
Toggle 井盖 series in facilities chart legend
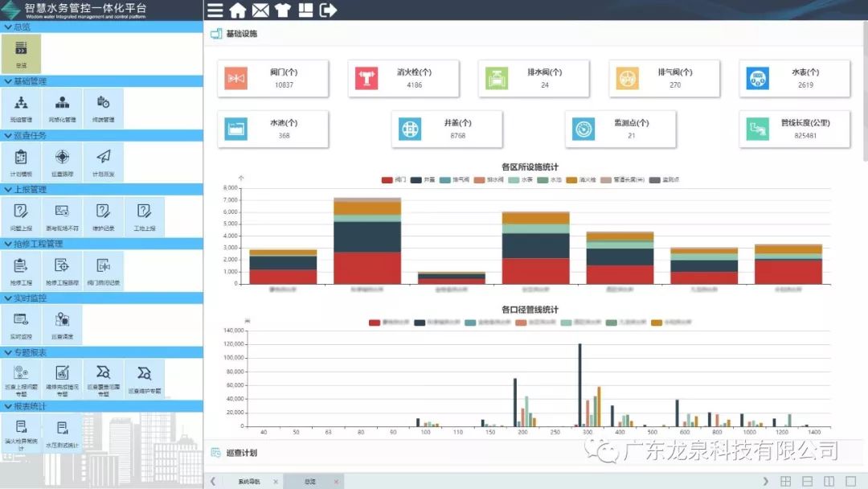[422, 179]
